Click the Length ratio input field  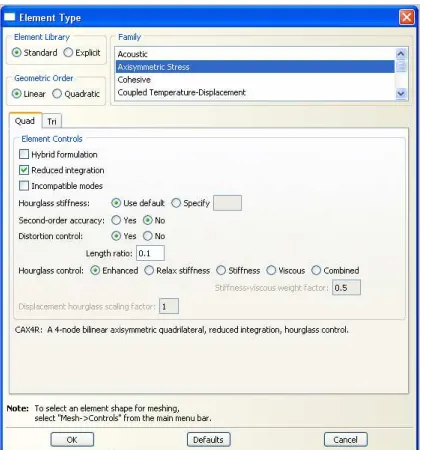pyautogui.click(x=150, y=253)
